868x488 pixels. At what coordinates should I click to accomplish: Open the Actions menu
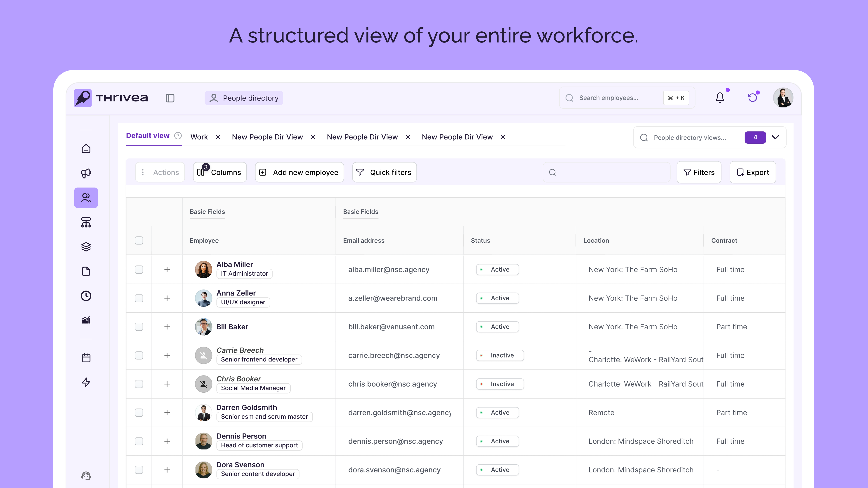tap(160, 172)
